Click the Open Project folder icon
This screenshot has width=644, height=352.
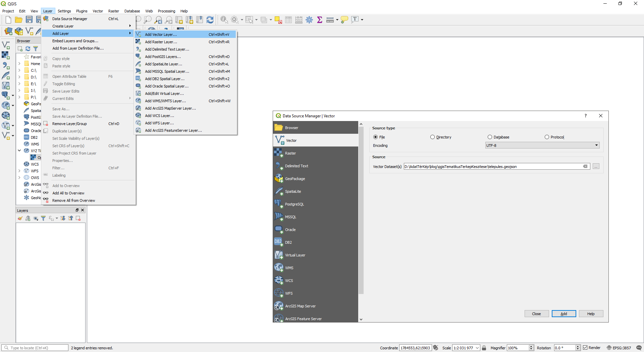19,20
